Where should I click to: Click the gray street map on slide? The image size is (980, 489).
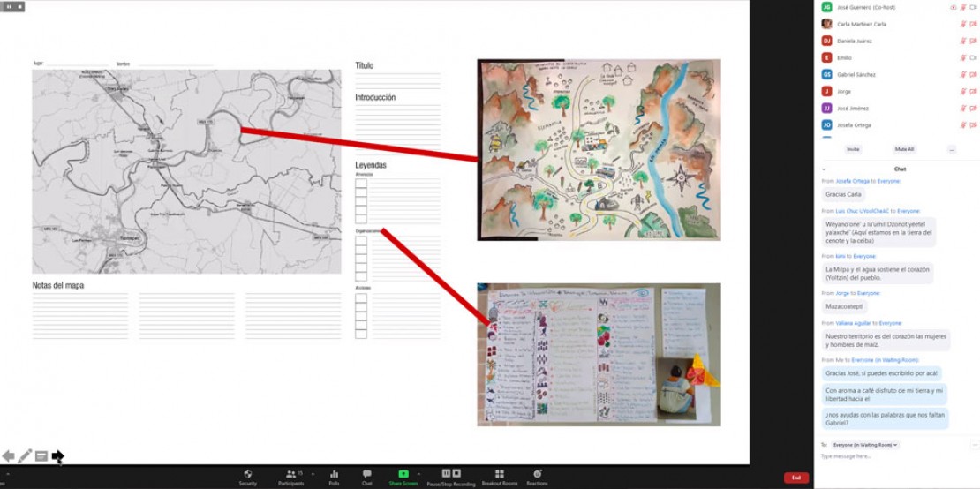[x=187, y=172]
